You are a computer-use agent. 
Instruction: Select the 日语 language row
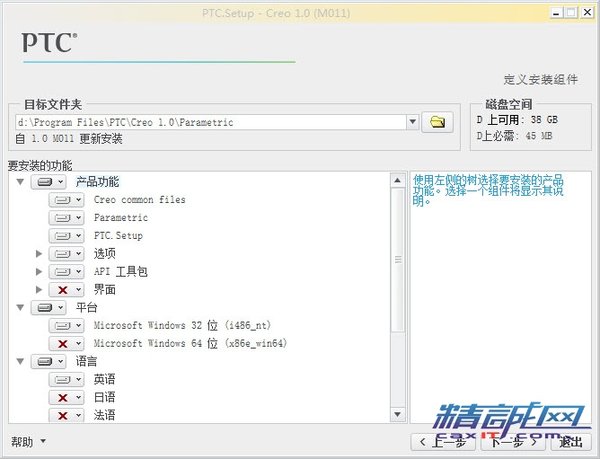tap(104, 397)
